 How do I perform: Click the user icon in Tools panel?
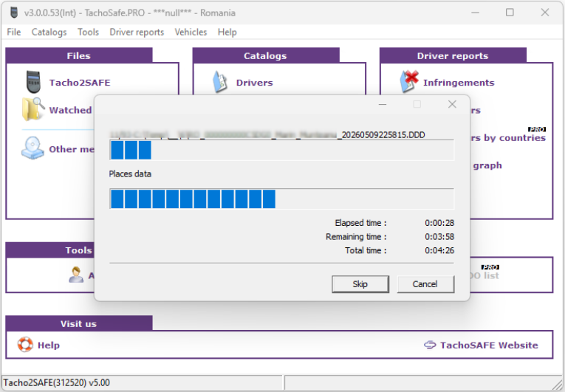pos(76,275)
